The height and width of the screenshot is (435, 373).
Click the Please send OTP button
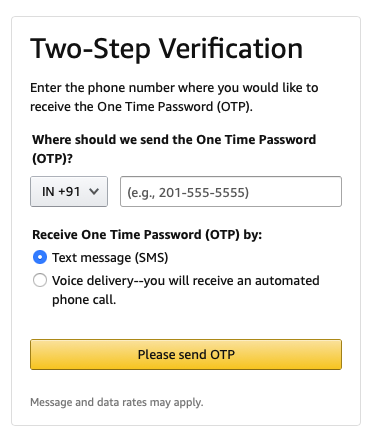click(x=186, y=354)
